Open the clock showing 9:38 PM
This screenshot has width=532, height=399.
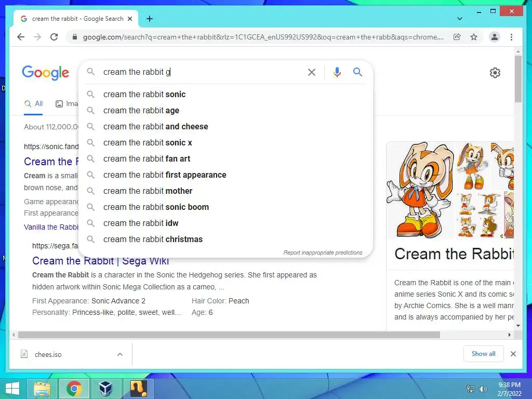pyautogui.click(x=509, y=389)
